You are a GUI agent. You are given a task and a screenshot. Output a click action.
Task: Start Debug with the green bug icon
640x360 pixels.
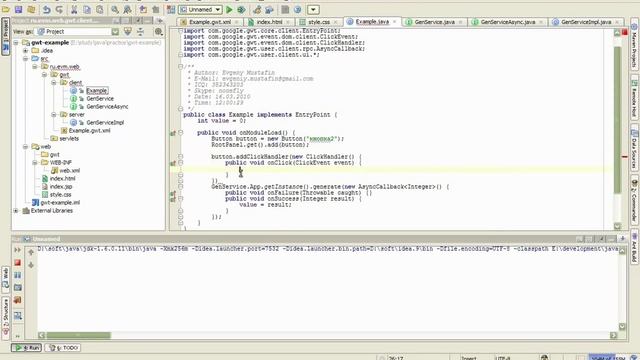(241, 9)
